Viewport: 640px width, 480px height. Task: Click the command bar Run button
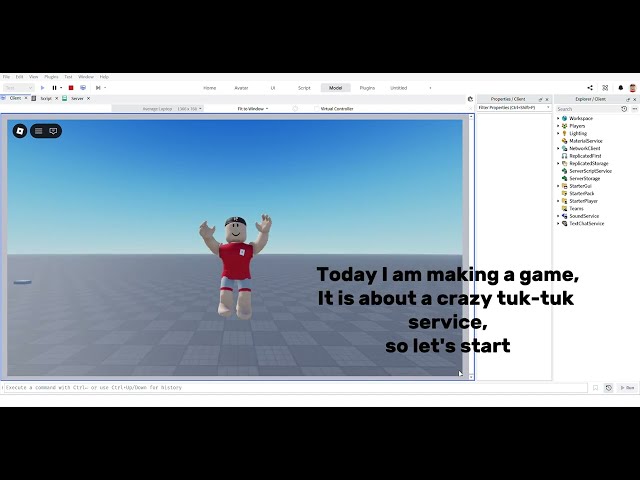point(627,388)
